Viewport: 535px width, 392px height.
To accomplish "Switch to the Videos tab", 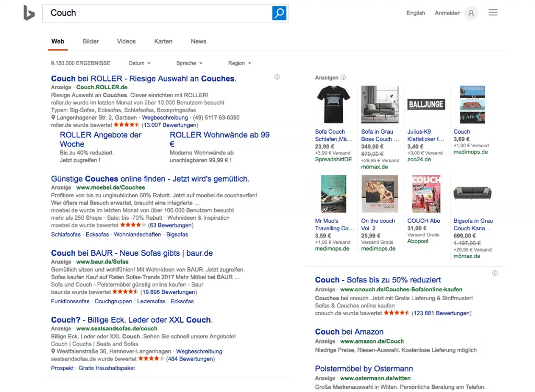I will point(126,41).
